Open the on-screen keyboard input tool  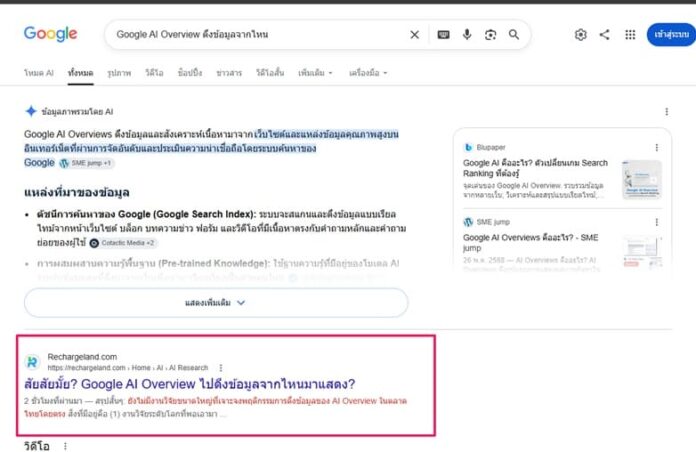[443, 35]
